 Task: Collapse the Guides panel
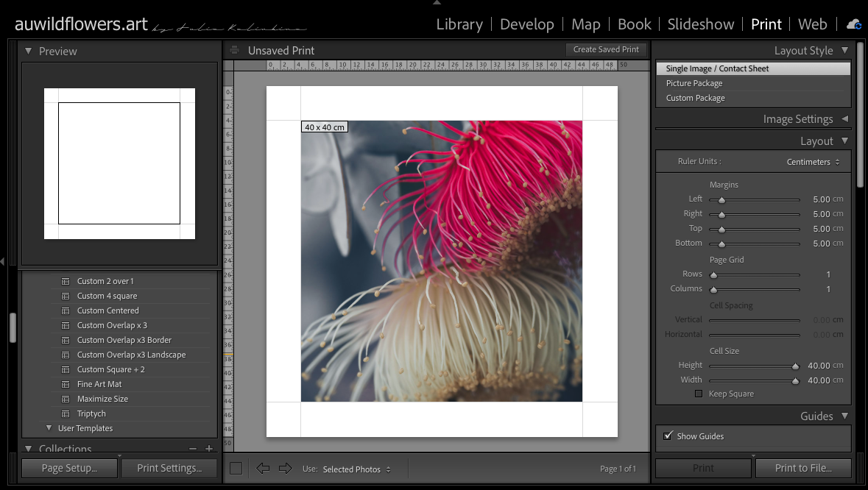[x=844, y=416]
